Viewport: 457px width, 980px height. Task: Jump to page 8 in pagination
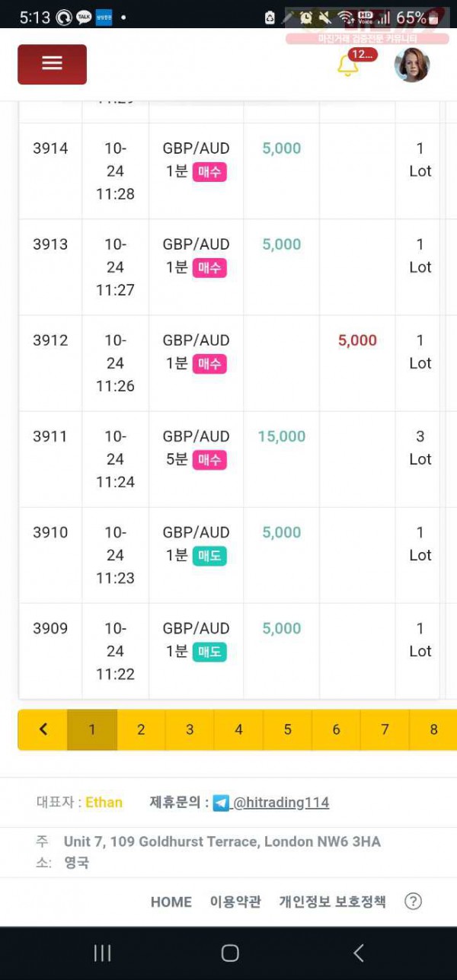433,729
